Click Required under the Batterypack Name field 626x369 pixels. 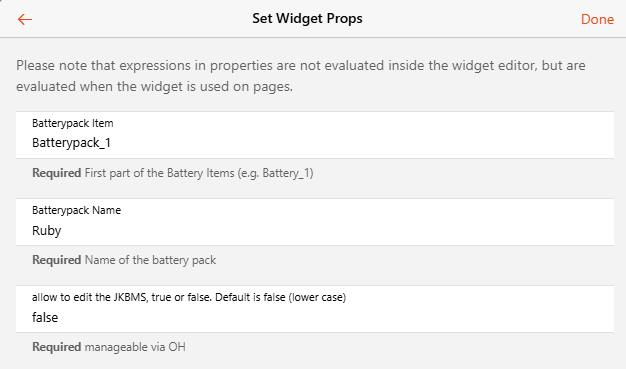(x=57, y=260)
